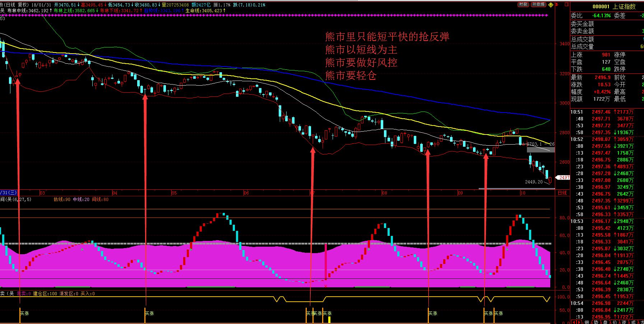Click the 委比 value -64.13%
Viewport: 644px width, 324px height.
tap(601, 15)
